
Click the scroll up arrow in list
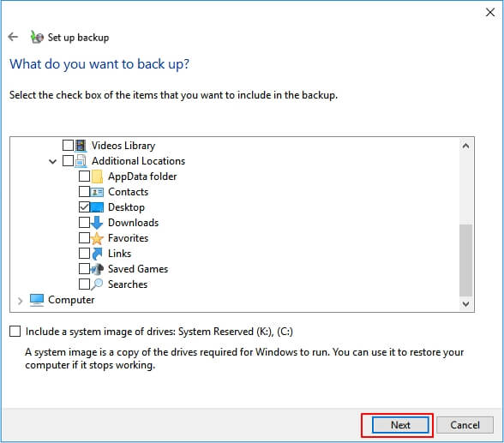pos(465,146)
